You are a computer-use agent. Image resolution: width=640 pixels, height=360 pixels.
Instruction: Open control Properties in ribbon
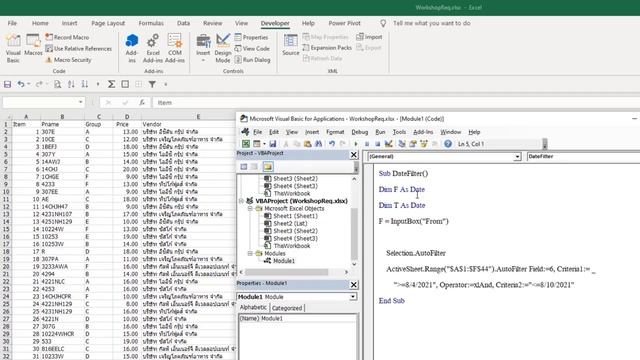251,37
